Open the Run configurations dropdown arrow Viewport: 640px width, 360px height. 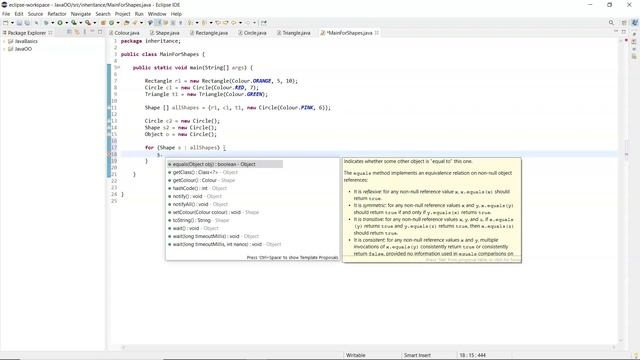[x=67, y=23]
